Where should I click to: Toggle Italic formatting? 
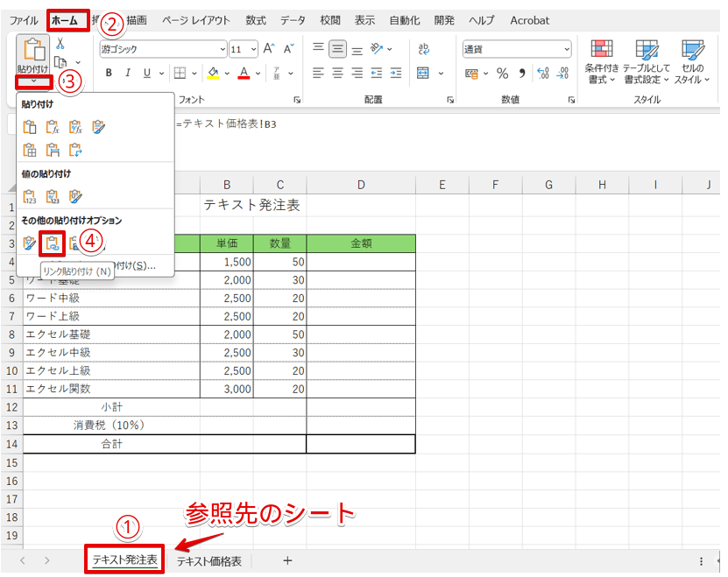coord(128,73)
